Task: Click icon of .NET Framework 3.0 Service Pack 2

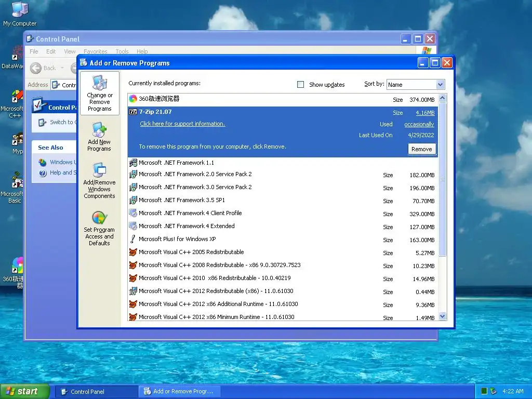Action: [133, 187]
